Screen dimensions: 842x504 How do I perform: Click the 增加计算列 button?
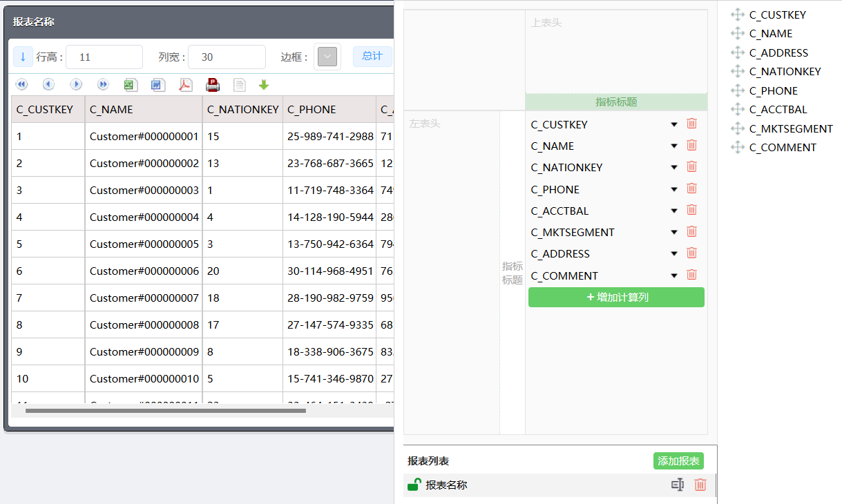(x=616, y=297)
